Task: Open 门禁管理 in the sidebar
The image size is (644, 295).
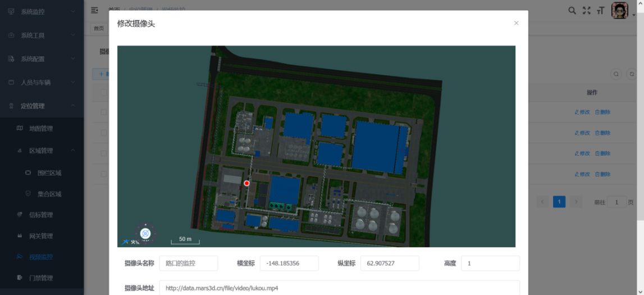Action: point(40,278)
